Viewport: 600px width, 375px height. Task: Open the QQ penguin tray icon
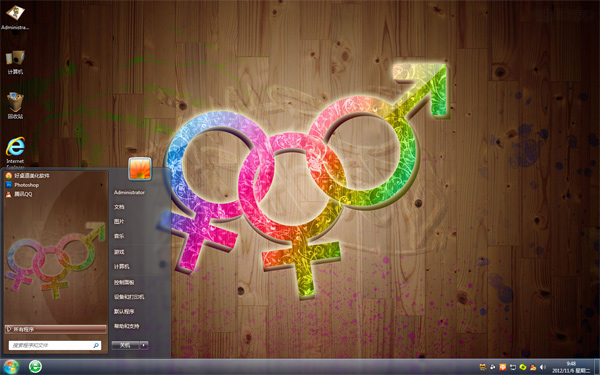533,367
